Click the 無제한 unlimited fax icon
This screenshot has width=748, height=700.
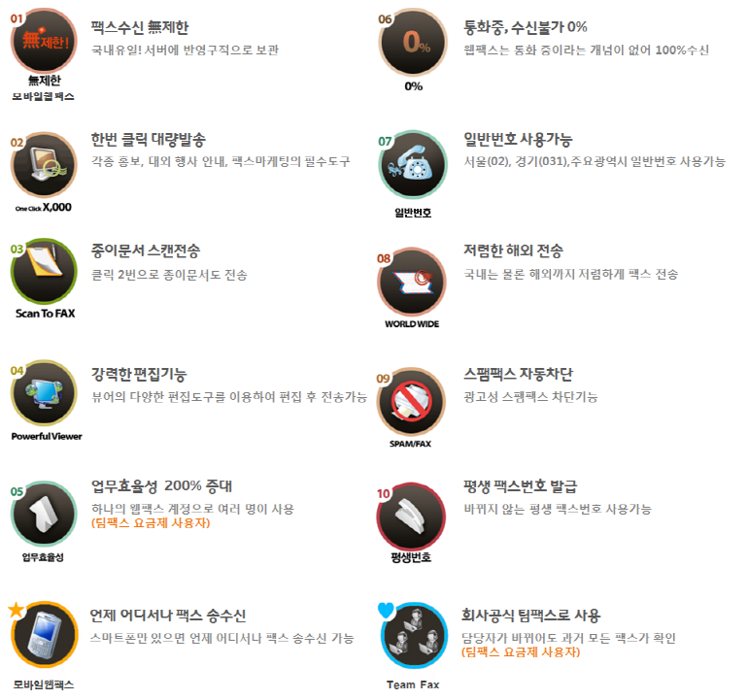[44, 41]
